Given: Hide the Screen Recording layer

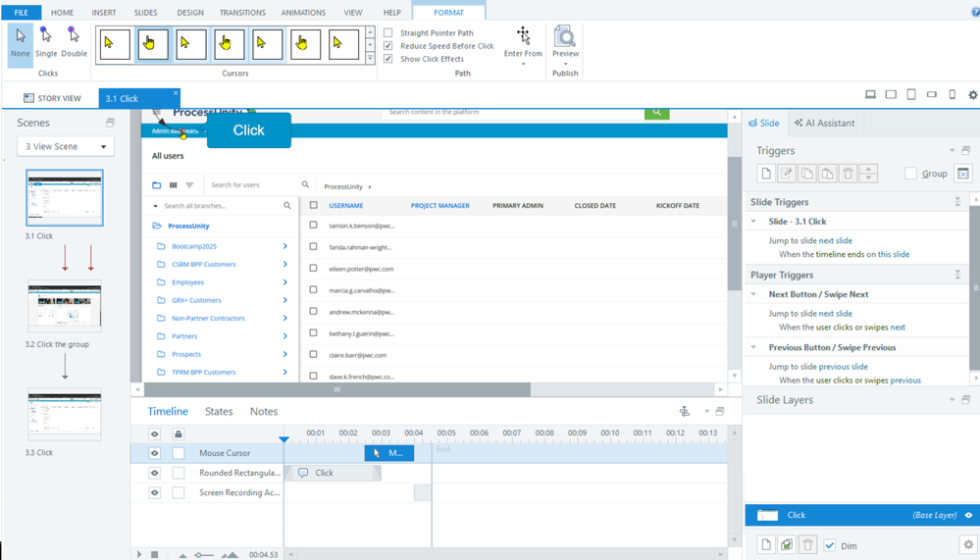Looking at the screenshot, I should 154,492.
